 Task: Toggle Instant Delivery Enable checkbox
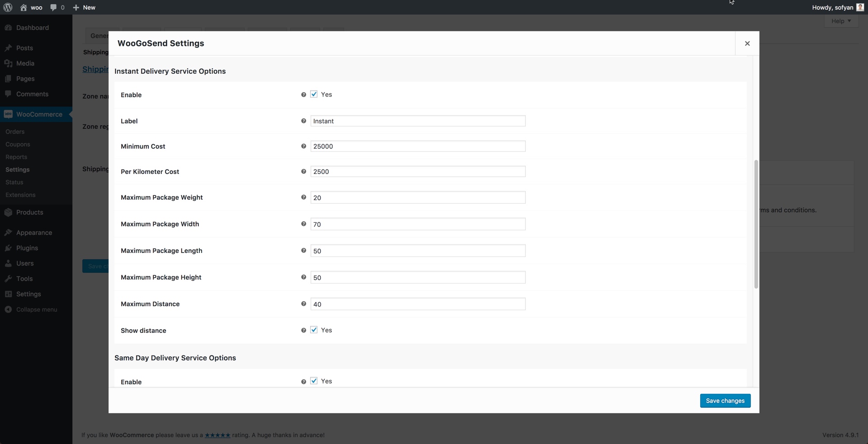pos(314,94)
